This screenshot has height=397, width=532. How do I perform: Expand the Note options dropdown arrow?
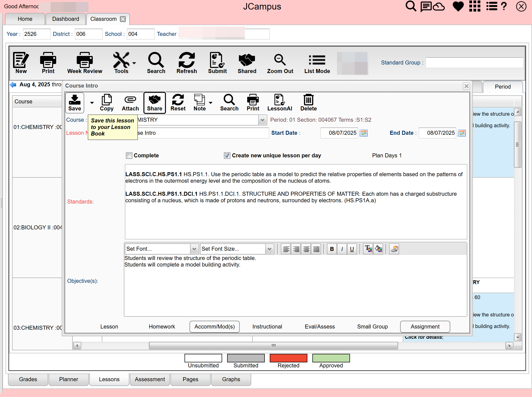tap(211, 103)
